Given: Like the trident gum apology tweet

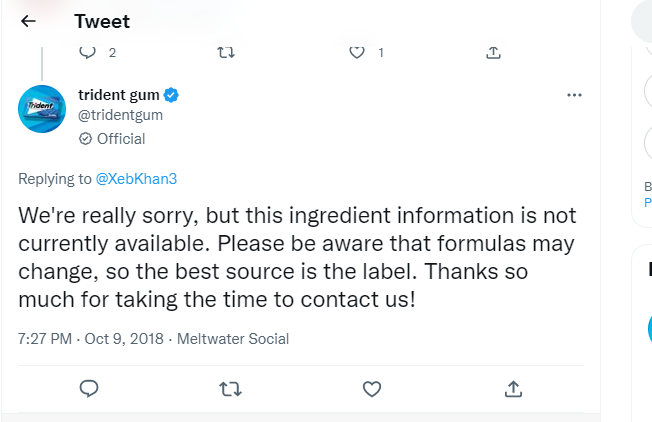Looking at the screenshot, I should (371, 388).
